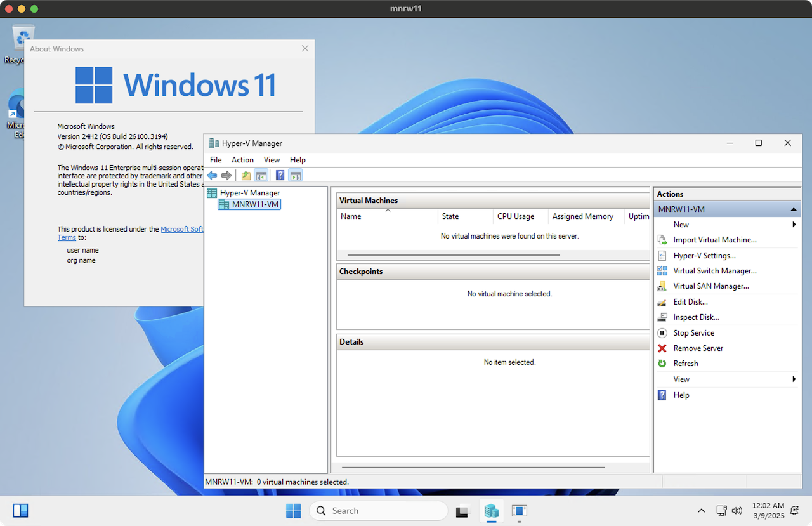The width and height of the screenshot is (812, 526).
Task: Open Virtual SAN Manager... action
Action: (711, 286)
